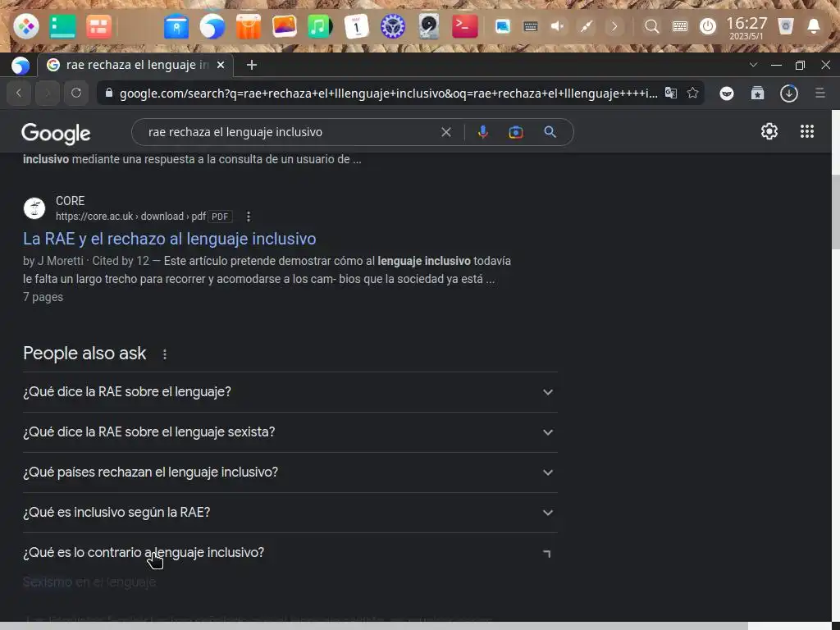Screen dimensions: 840x630
Task: Collapse '¿Qué es lo contrario a lenguaje inclusivo?'
Action: pyautogui.click(x=290, y=552)
